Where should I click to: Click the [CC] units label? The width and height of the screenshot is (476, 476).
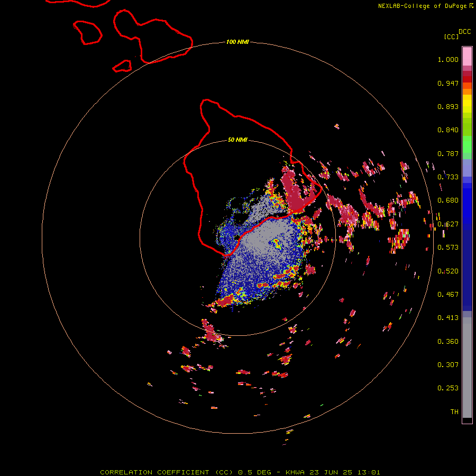tap(451, 36)
